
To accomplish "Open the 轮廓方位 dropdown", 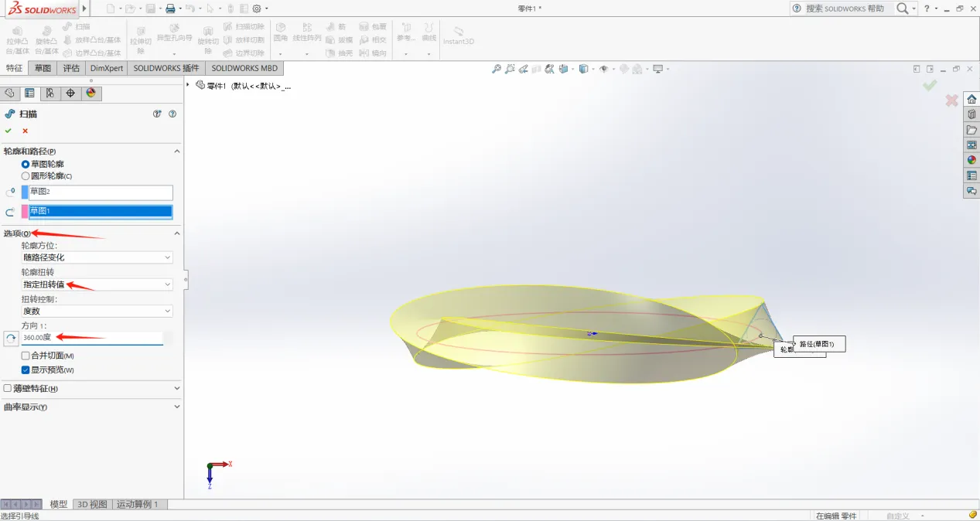I will [x=97, y=257].
